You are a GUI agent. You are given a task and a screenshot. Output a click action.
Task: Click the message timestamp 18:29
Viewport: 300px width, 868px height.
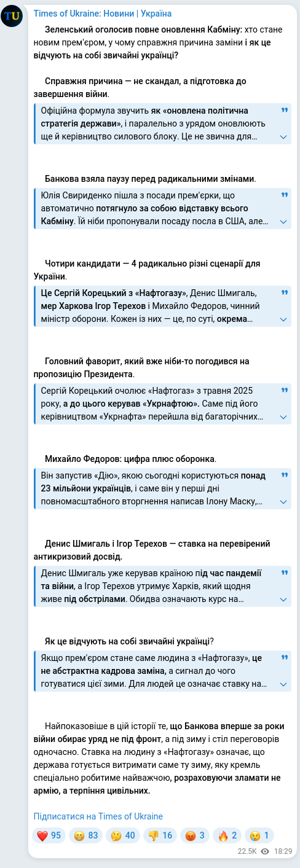283,852
